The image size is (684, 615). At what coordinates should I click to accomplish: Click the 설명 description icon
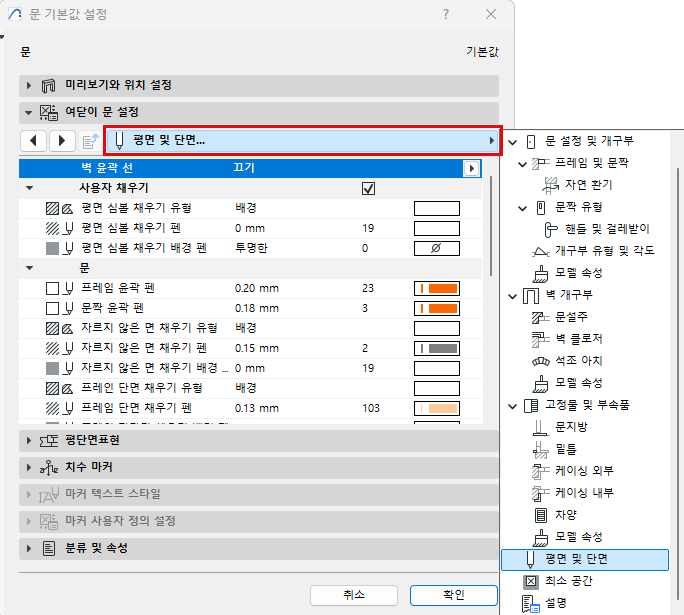[530, 604]
